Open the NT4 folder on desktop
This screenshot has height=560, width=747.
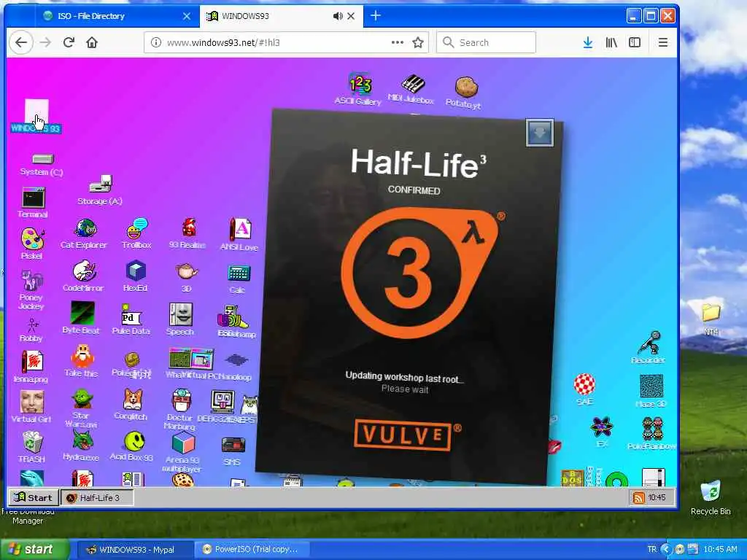pos(711,319)
